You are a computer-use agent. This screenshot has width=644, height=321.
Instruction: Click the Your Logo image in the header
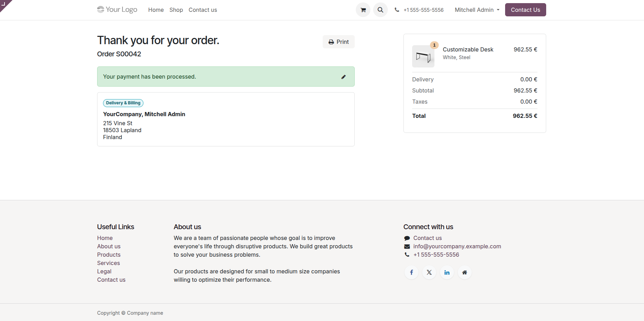[x=117, y=10]
